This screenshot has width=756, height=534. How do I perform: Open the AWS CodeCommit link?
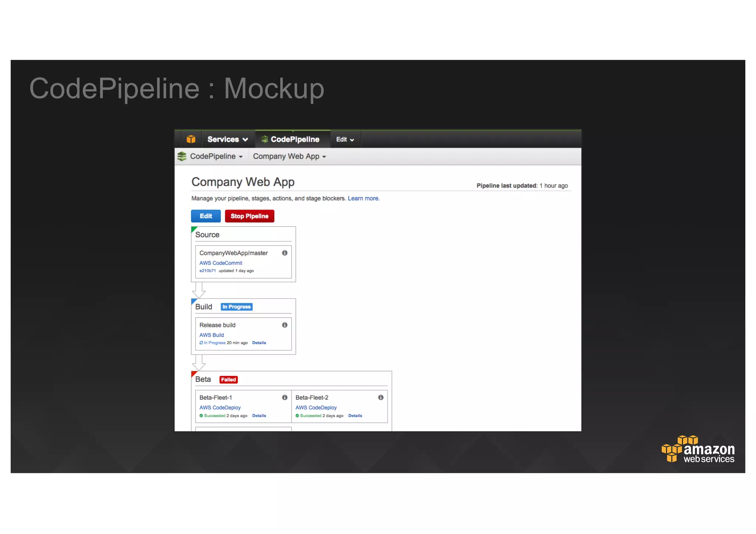coord(221,263)
